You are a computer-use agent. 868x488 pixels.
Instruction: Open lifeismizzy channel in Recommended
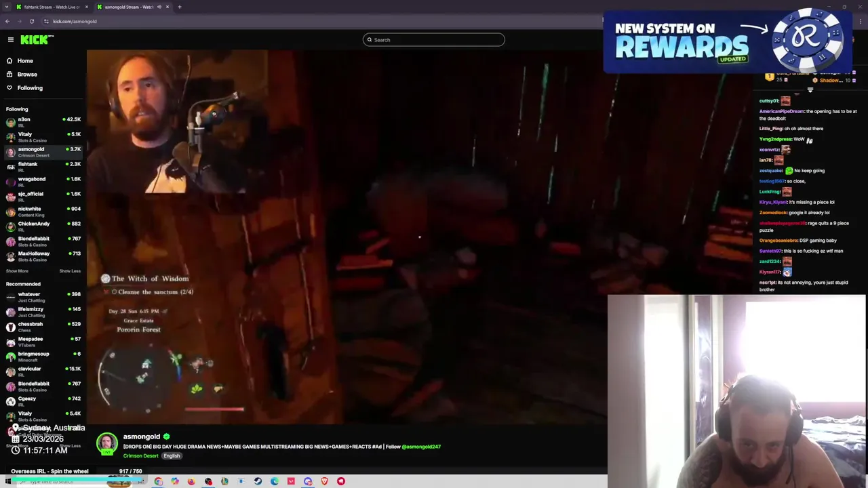[x=43, y=312]
